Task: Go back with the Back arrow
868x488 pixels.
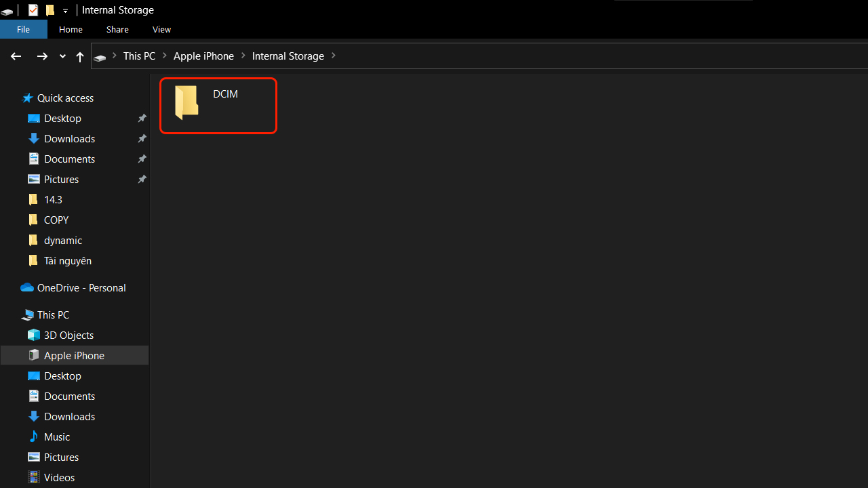Action: (x=16, y=56)
